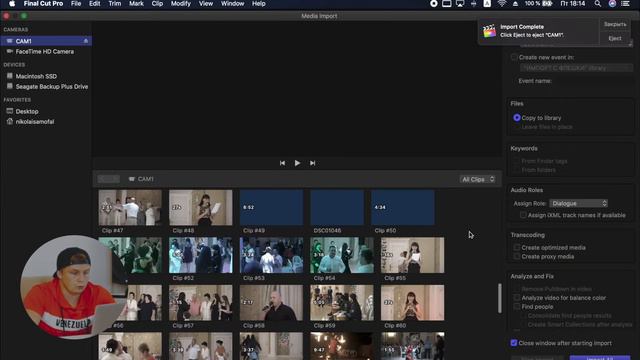Open the Apple menu

[x=12, y=4]
